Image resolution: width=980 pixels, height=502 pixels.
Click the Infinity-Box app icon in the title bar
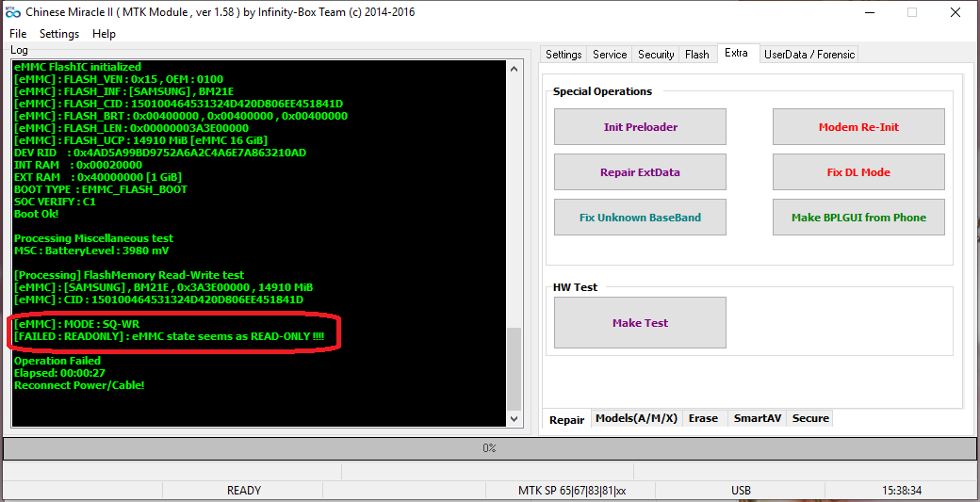12,12
